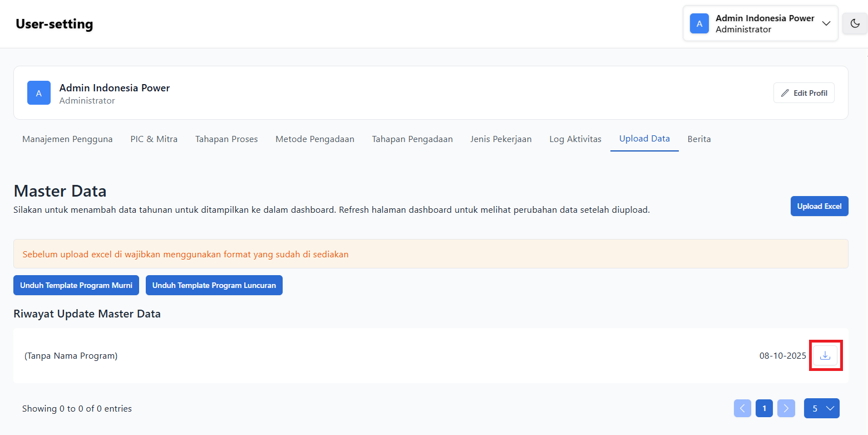Go to previous page arrow
This screenshot has height=435, width=868.
pyautogui.click(x=742, y=408)
